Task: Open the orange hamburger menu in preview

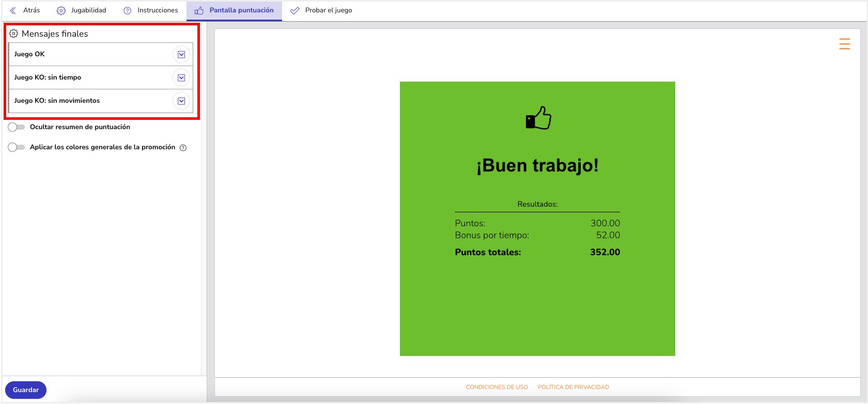Action: 844,44
